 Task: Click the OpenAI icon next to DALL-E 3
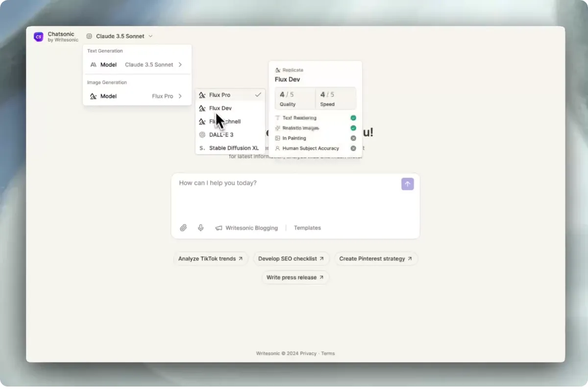click(x=202, y=135)
